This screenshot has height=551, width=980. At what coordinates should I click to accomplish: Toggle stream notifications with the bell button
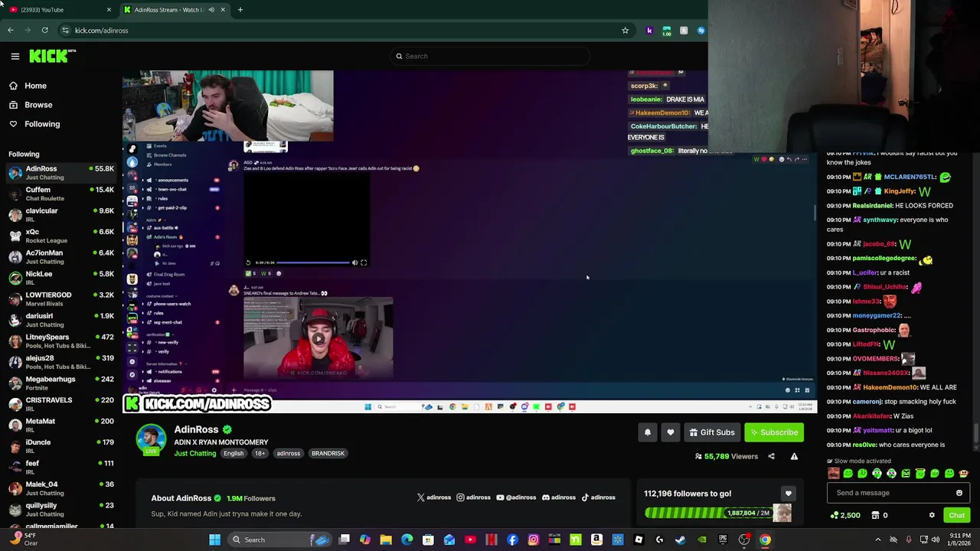point(648,432)
